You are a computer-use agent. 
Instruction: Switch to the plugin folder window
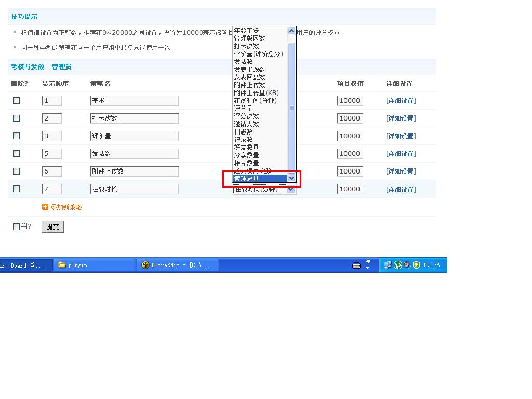pos(94,265)
